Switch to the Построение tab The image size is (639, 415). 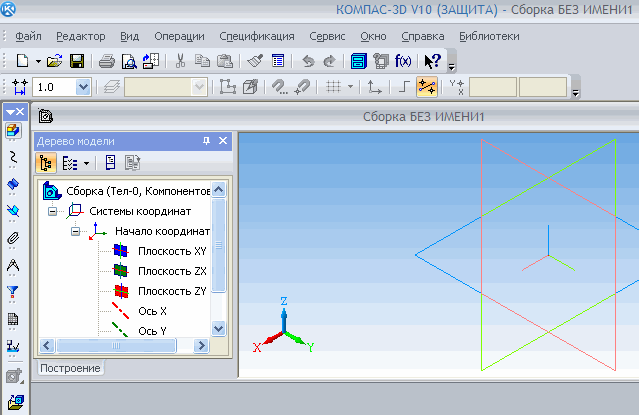point(70,368)
